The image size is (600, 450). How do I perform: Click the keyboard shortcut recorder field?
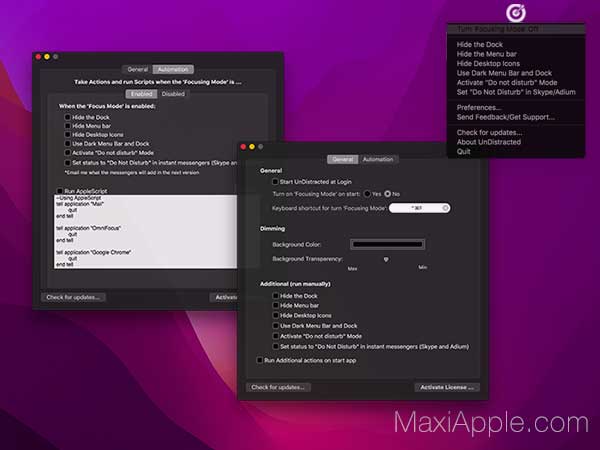click(419, 208)
